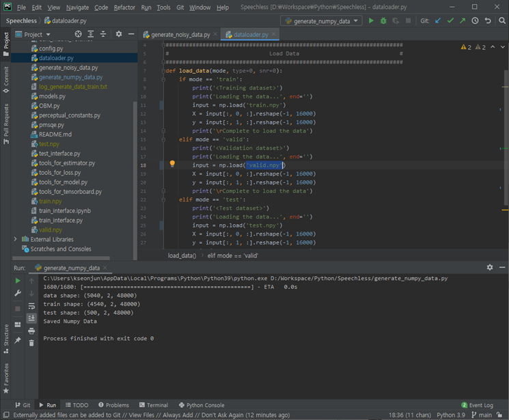The width and height of the screenshot is (509, 420).
Task: Click the print icon in Run panel
Action: pos(31,331)
